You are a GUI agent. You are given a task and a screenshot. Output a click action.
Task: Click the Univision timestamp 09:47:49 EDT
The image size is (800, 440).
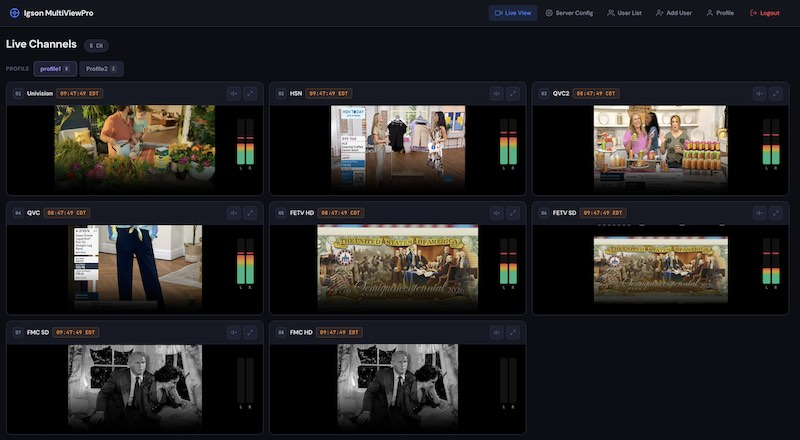(x=80, y=93)
